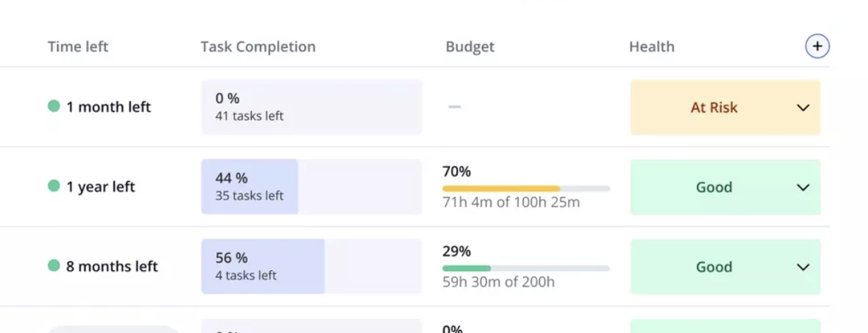Open the At Risk health dropdown

(802, 108)
